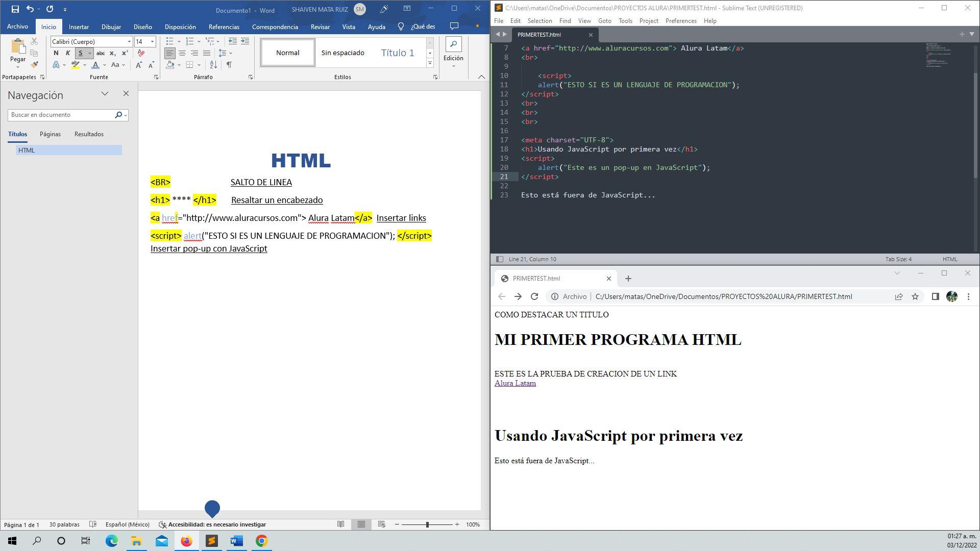Switch to Read Mode view in status bar
980x551 pixels.
pos(340,524)
